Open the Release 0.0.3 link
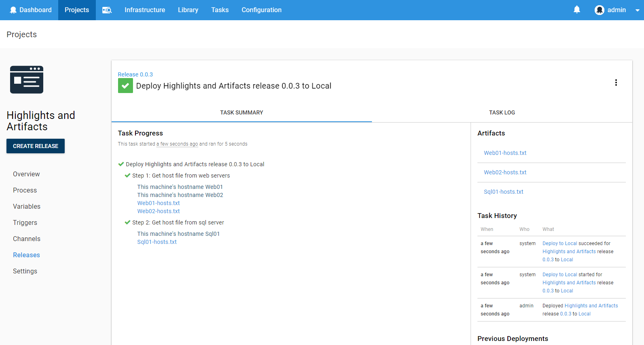Viewport: 644px width, 345px height. [x=135, y=74]
